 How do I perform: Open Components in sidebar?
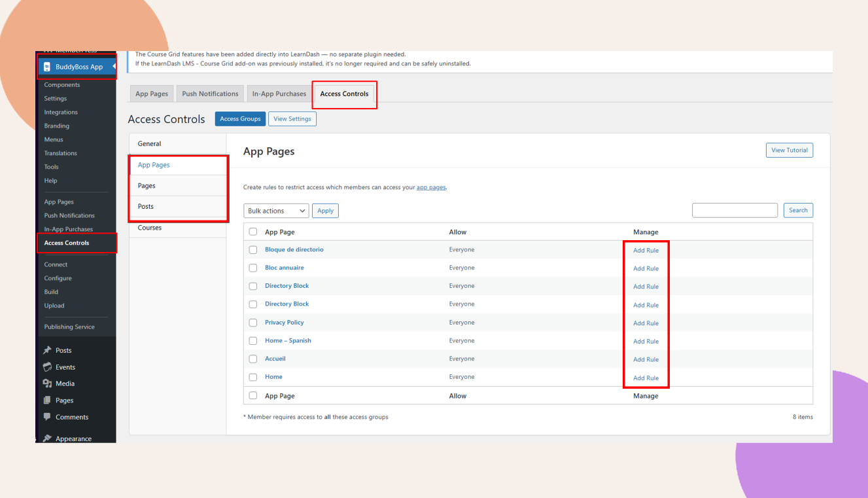click(x=62, y=85)
